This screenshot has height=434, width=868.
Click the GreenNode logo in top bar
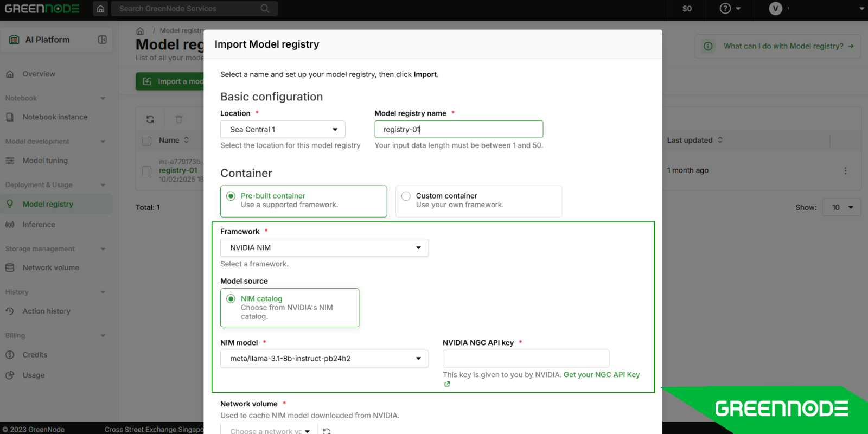point(42,9)
